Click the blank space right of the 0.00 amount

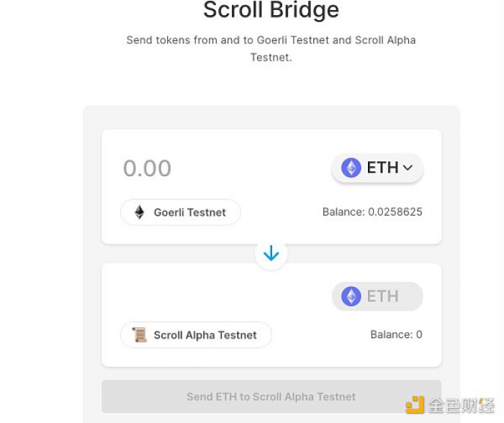(251, 168)
